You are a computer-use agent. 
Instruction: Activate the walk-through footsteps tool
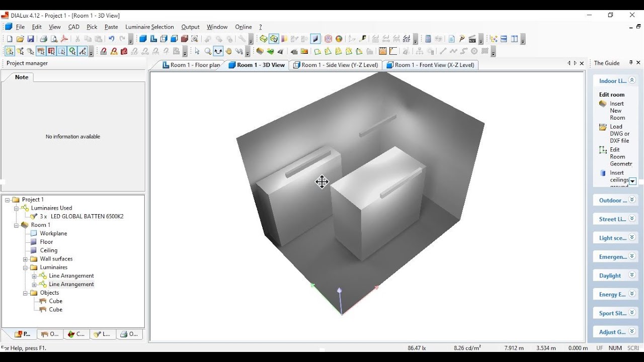pyautogui.click(x=239, y=51)
